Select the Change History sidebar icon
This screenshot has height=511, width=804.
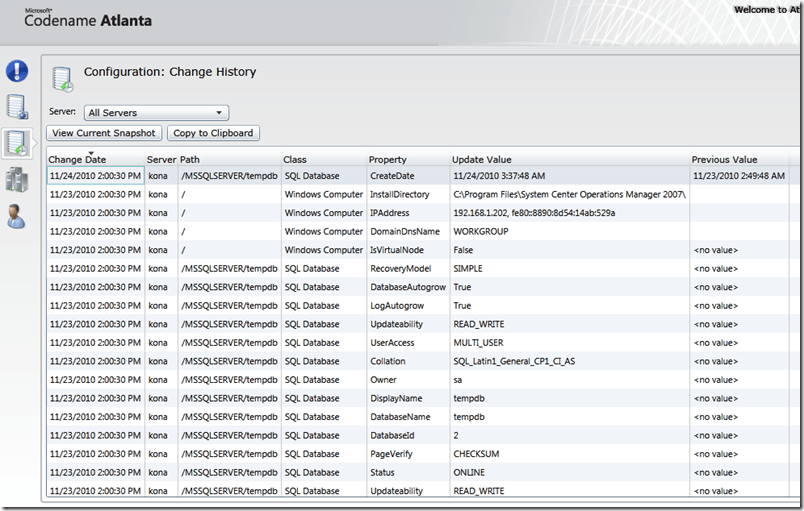point(17,143)
